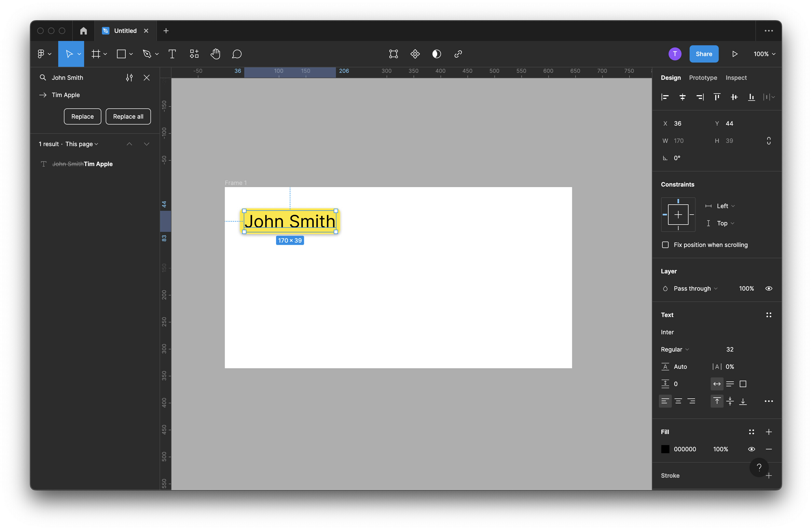The image size is (812, 530).
Task: Align selection top
Action: pos(717,97)
